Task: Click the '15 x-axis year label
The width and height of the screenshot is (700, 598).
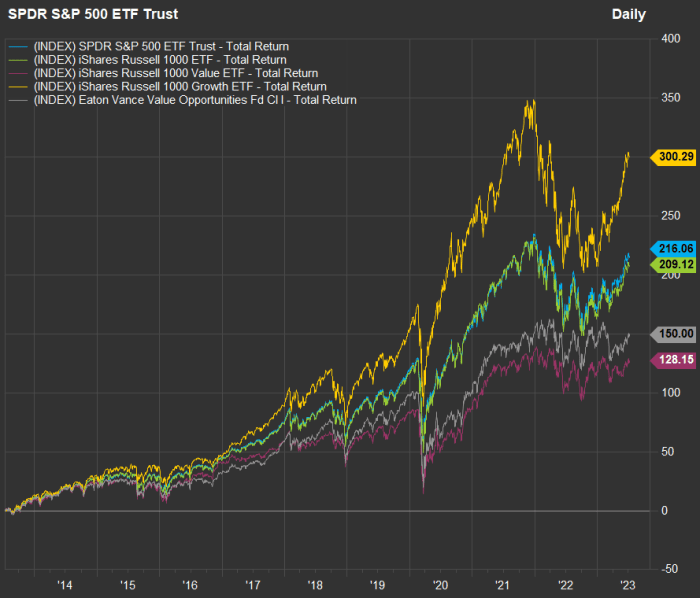Action: pyautogui.click(x=128, y=585)
